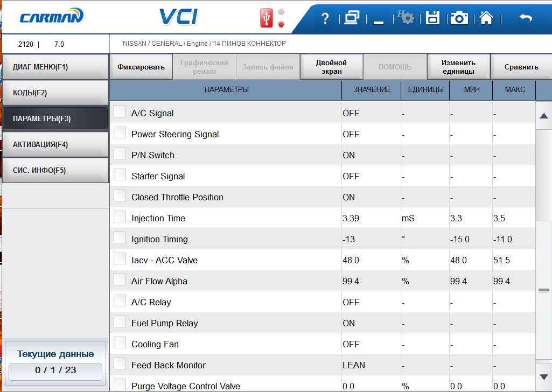Tick the A/C Signal checkbox
The height and width of the screenshot is (392, 552).
tap(120, 111)
